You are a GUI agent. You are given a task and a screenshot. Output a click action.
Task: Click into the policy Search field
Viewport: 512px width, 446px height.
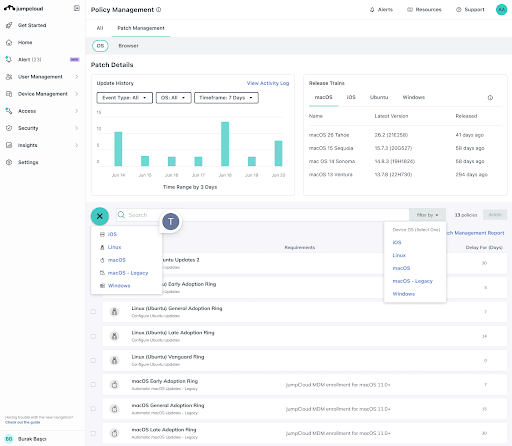[x=263, y=215]
